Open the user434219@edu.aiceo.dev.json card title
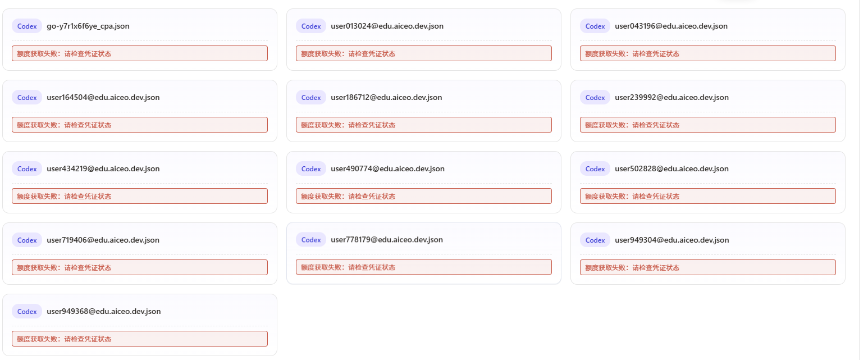Viewport: 868px width, 360px height. pyautogui.click(x=103, y=168)
